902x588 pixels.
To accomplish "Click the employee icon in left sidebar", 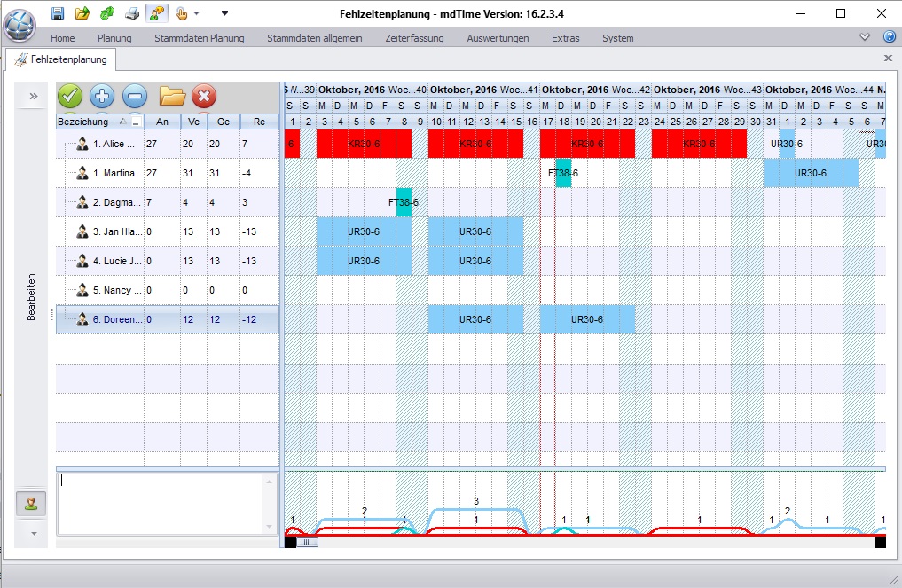I will tap(31, 504).
